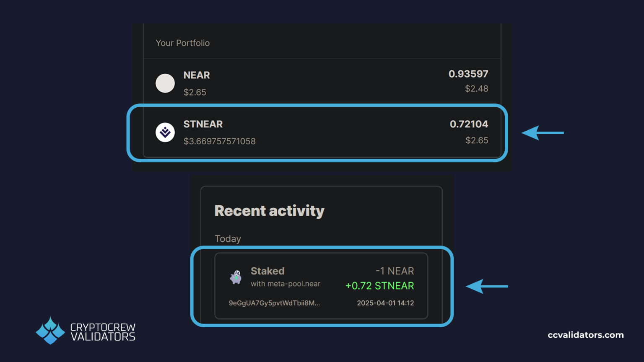Image resolution: width=644 pixels, height=362 pixels.
Task: Click the -1 NEAR amount
Action: [x=395, y=271]
